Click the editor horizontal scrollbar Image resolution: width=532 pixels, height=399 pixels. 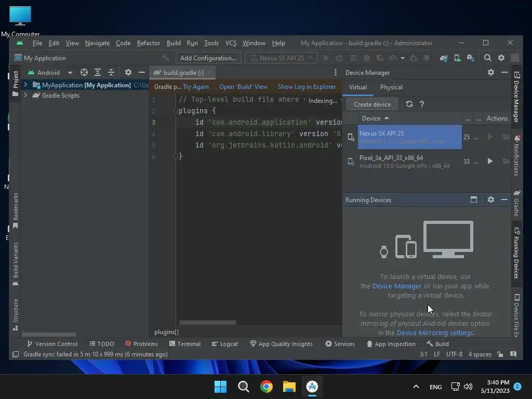tap(207, 322)
